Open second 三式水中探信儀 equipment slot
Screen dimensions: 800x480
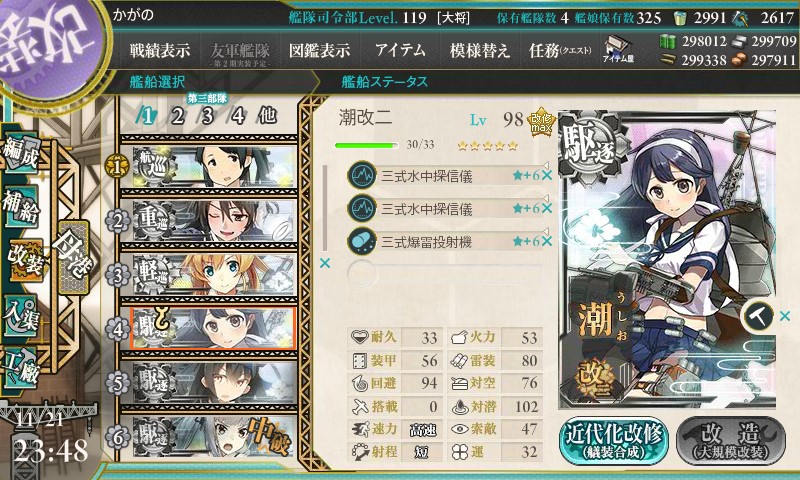(444, 209)
